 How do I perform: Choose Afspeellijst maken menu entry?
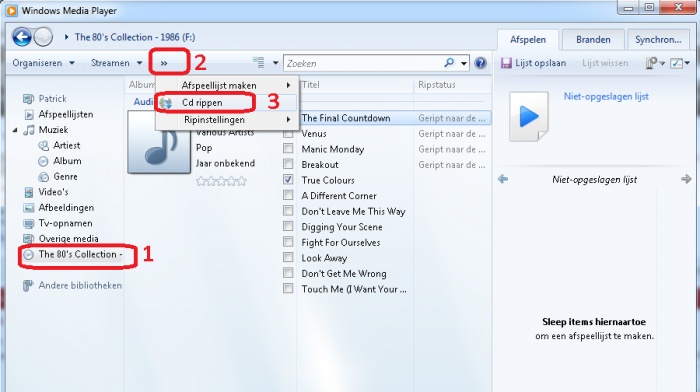(x=226, y=85)
